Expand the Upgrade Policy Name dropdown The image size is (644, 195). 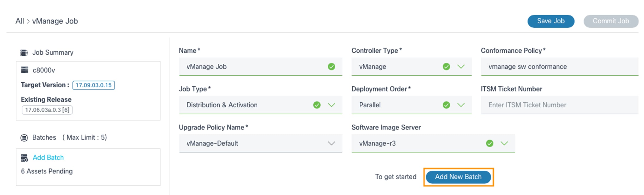click(331, 143)
